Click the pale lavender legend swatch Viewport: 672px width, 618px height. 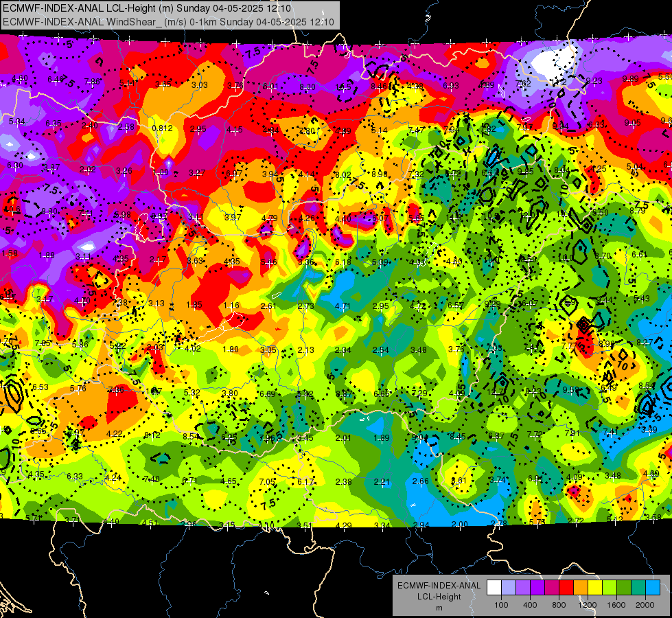click(x=509, y=588)
